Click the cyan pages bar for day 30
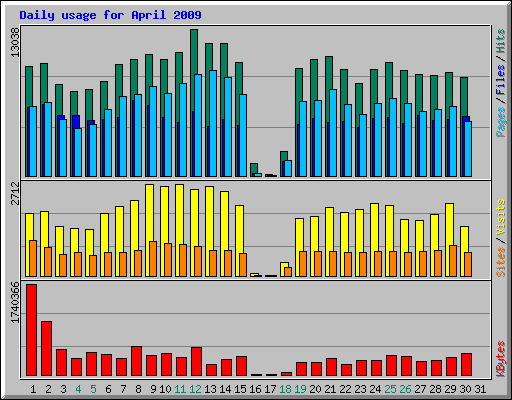 pyautogui.click(x=468, y=149)
